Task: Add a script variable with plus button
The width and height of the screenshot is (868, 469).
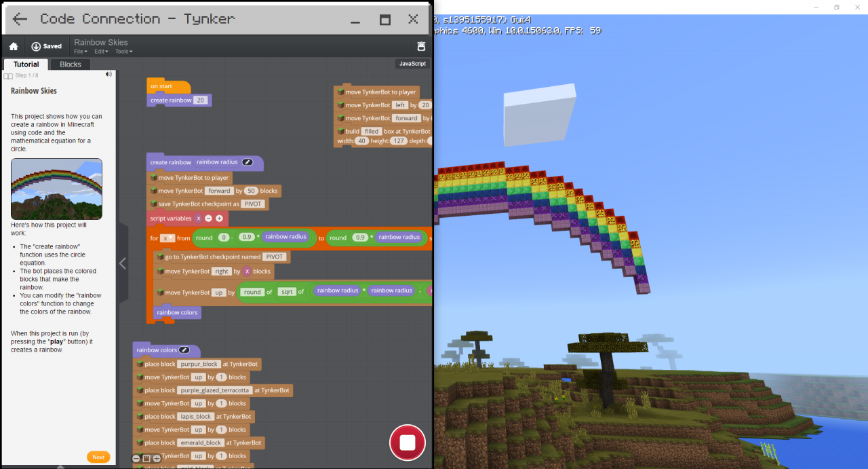Action: click(x=219, y=219)
